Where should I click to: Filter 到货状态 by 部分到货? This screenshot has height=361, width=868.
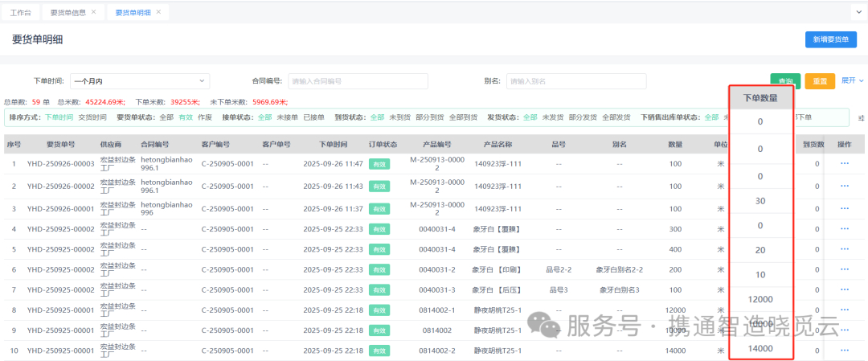coord(430,117)
